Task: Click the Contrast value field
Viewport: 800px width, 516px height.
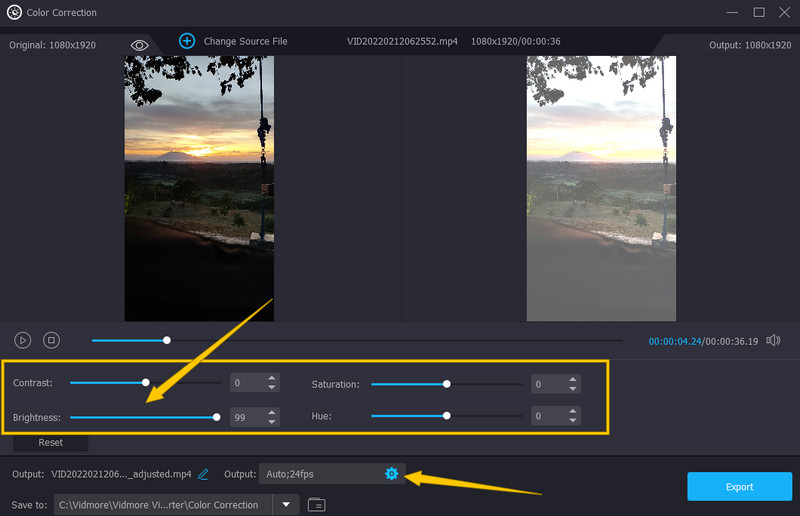Action: pos(255,383)
